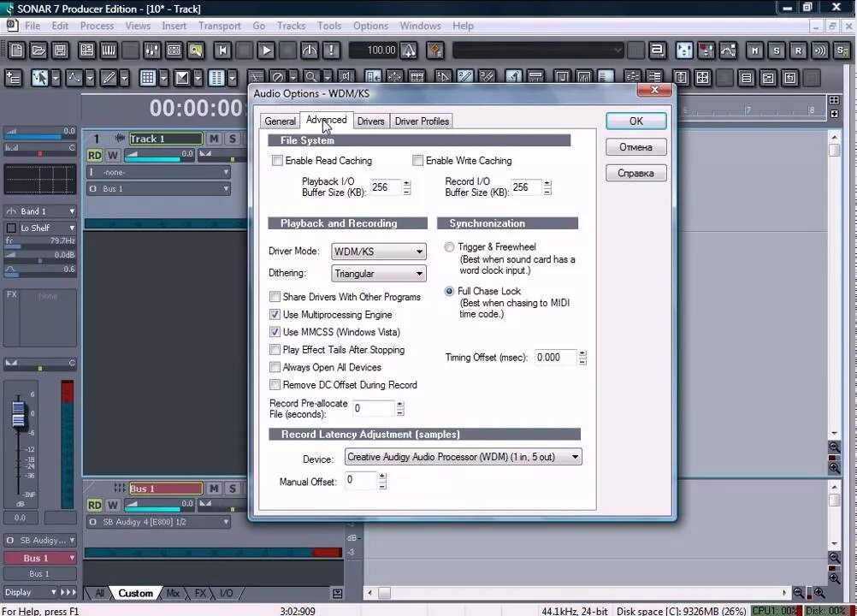This screenshot has width=857, height=616.
Task: Open Track 1 input '-none-' dropdown
Action: pyautogui.click(x=158, y=172)
